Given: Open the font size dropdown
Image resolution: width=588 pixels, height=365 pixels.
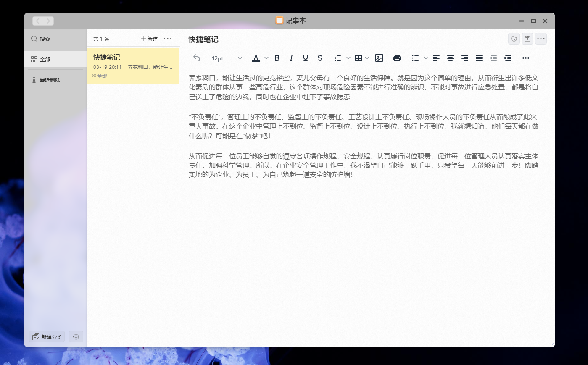Looking at the screenshot, I should (226, 58).
